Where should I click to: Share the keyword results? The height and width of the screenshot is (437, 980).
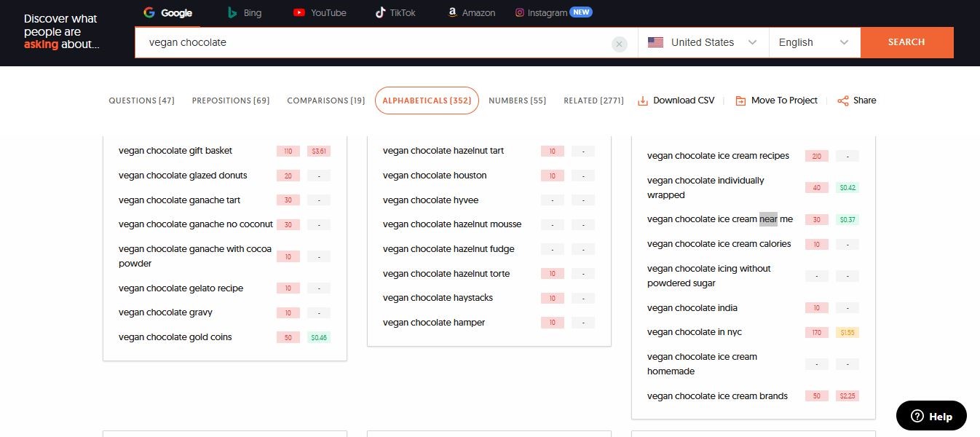point(856,101)
